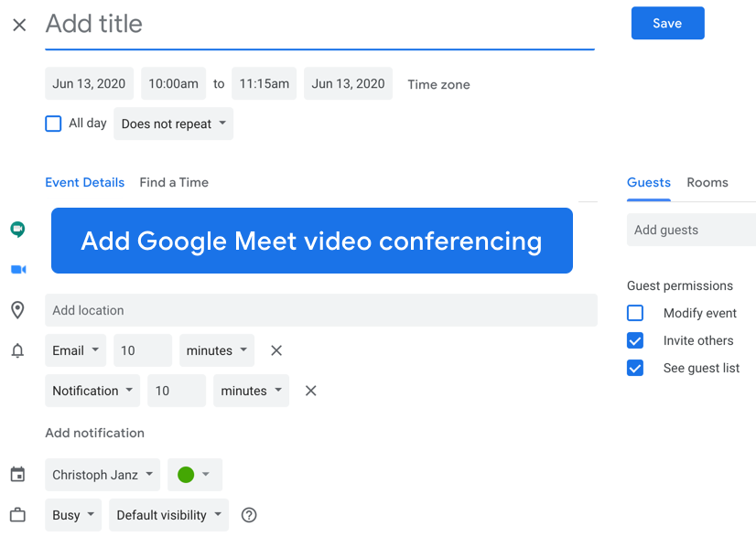Click the Add notification link
The height and width of the screenshot is (537, 756).
pyautogui.click(x=95, y=433)
